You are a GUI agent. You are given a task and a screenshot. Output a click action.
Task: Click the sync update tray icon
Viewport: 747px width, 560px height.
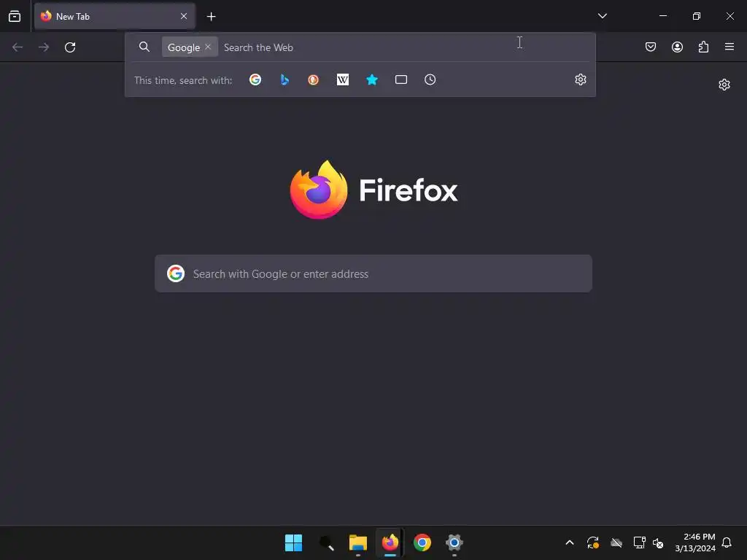592,542
